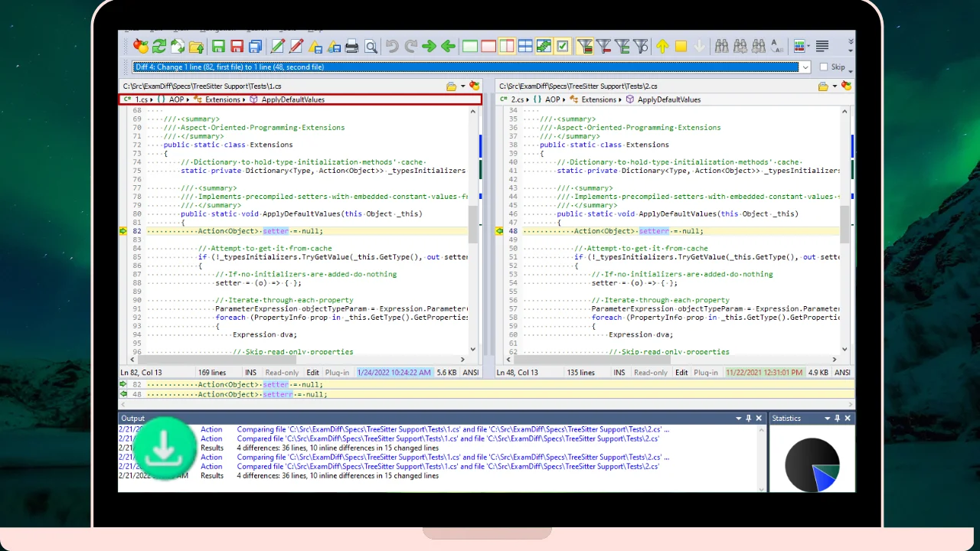Toggle the checkmark box toolbar icon
The image size is (980, 551).
pos(563,47)
